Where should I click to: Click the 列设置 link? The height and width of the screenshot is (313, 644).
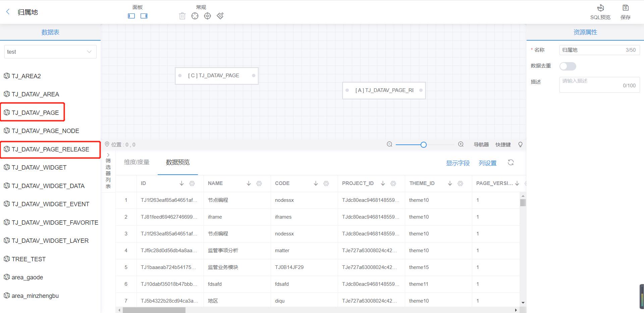point(487,163)
